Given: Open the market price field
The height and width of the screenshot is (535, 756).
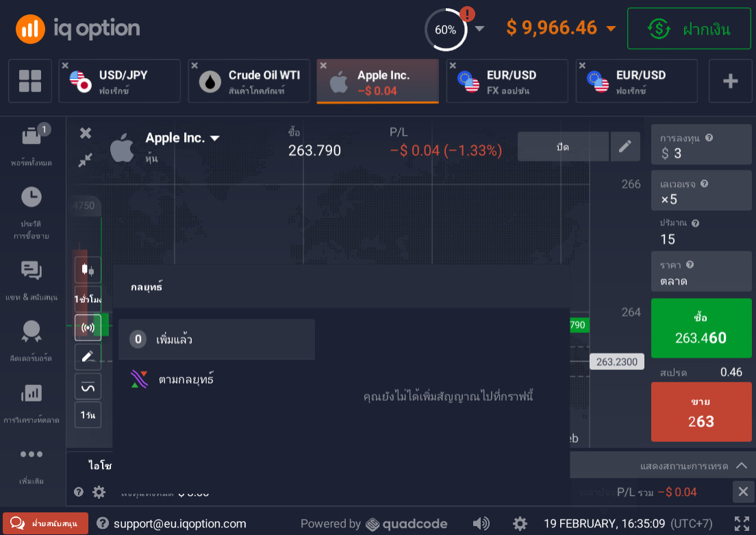Looking at the screenshot, I should pyautogui.click(x=701, y=271).
